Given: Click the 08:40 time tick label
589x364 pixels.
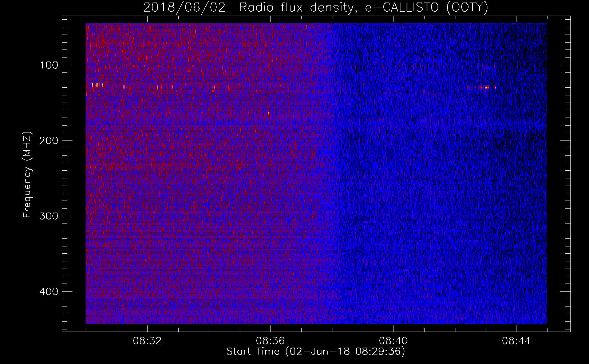Looking at the screenshot, I should [394, 341].
